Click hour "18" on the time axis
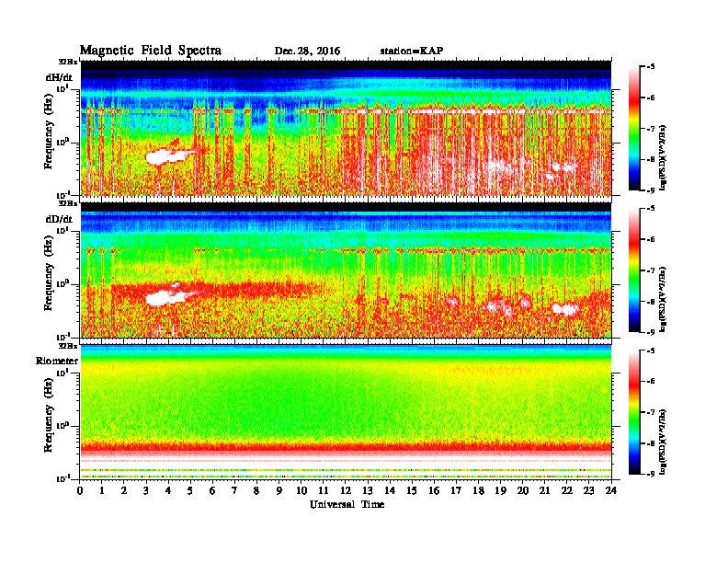728x563 pixels. (478, 491)
